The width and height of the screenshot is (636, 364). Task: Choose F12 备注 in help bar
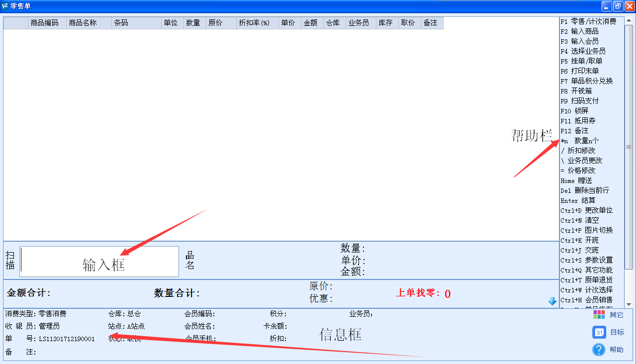point(574,131)
